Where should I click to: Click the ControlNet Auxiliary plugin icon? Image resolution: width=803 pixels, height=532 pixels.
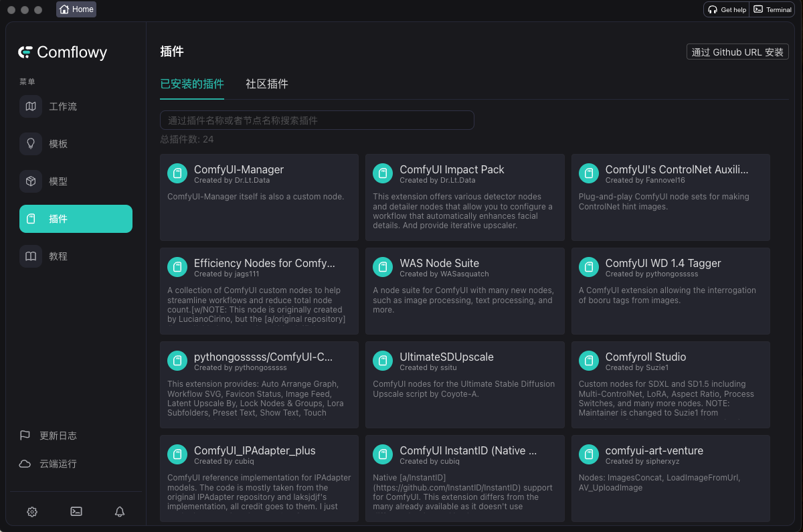[x=589, y=174]
